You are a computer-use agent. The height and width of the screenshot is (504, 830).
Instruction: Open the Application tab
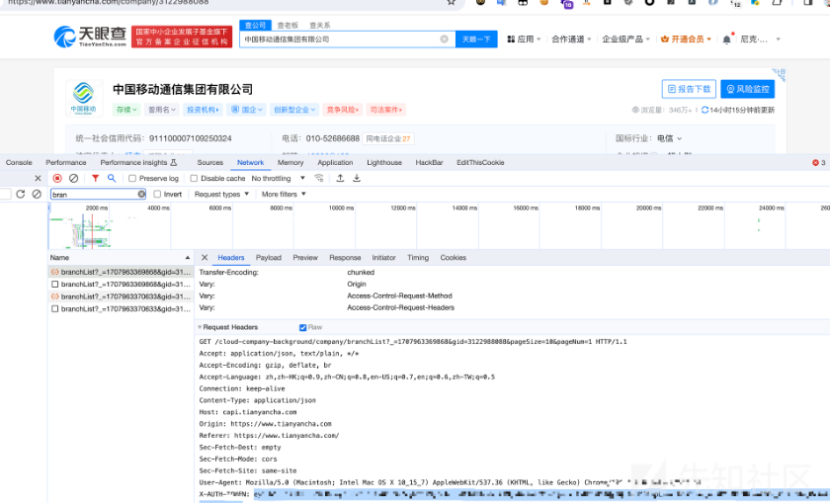pyautogui.click(x=335, y=162)
